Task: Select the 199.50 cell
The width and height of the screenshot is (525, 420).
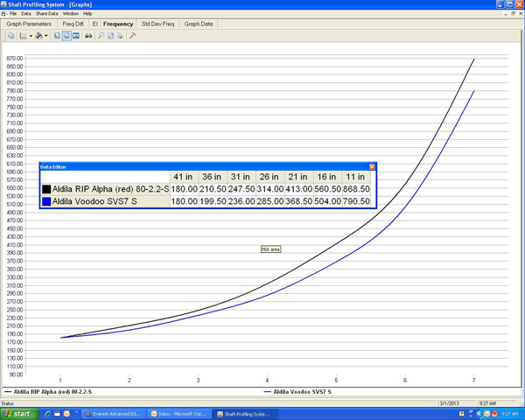Action: tap(213, 201)
